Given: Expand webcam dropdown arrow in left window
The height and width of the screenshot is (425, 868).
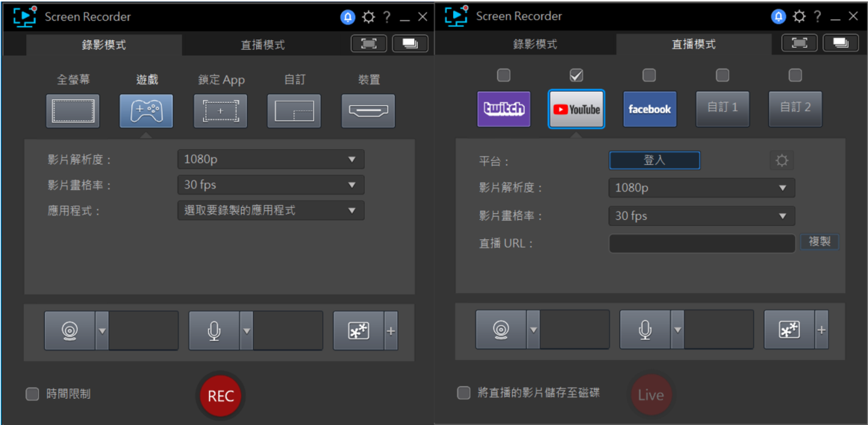Looking at the screenshot, I should click(x=102, y=330).
